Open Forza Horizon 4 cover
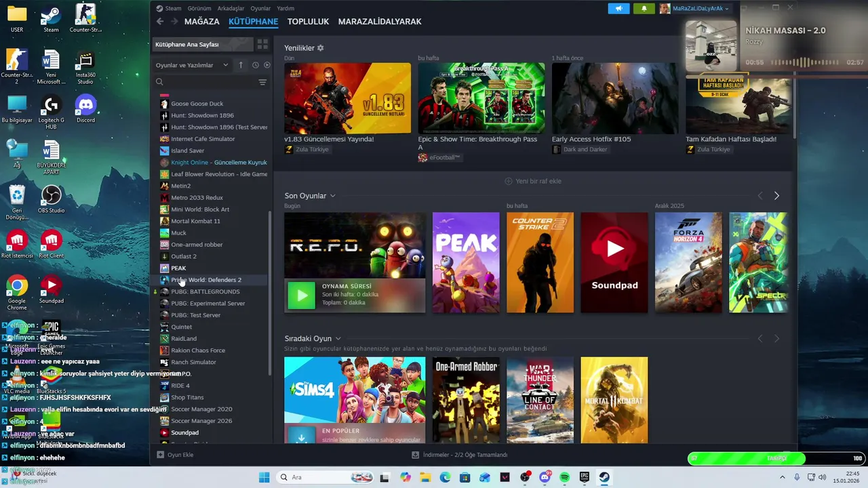 tap(688, 262)
